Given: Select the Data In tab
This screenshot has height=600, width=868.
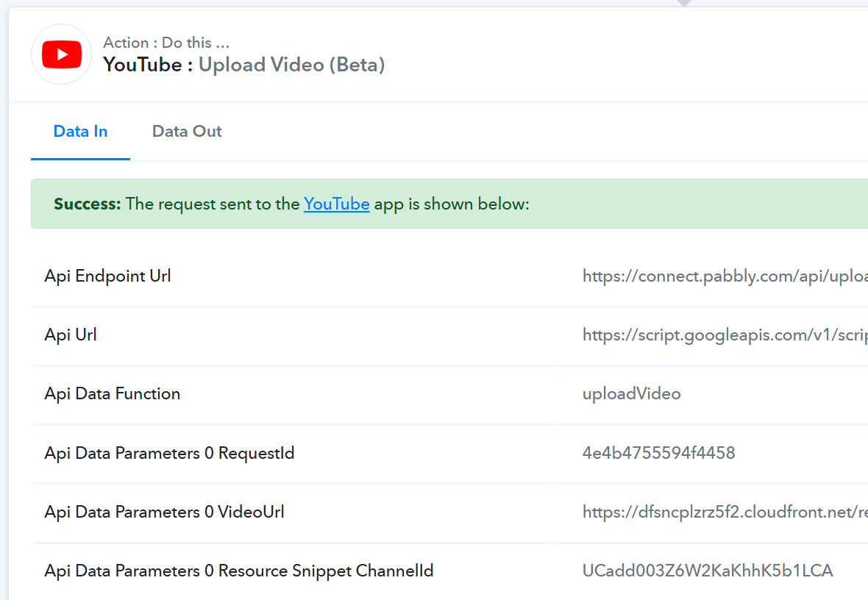Looking at the screenshot, I should pyautogui.click(x=80, y=131).
